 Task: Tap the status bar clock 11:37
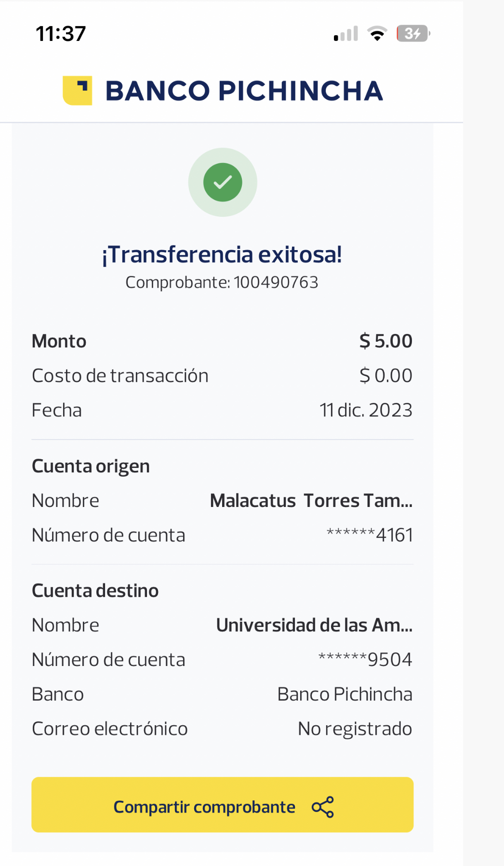tap(61, 34)
